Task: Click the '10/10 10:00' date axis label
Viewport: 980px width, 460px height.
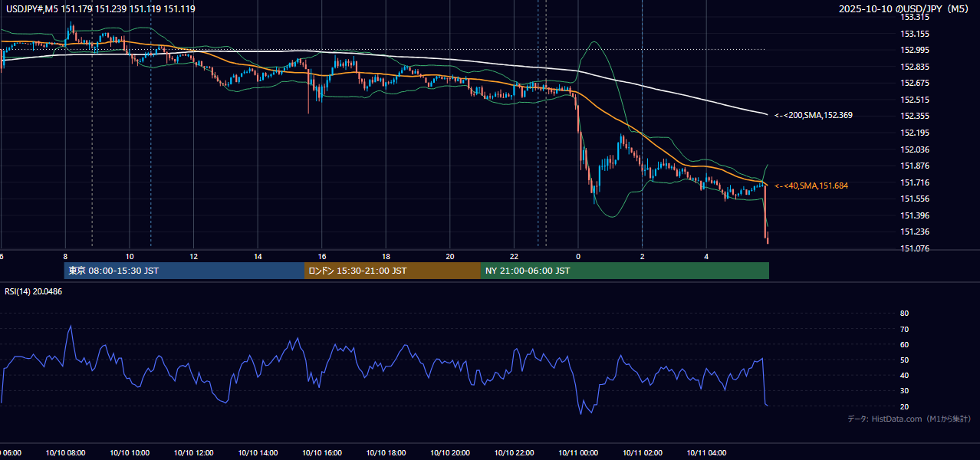Action: coord(130,453)
